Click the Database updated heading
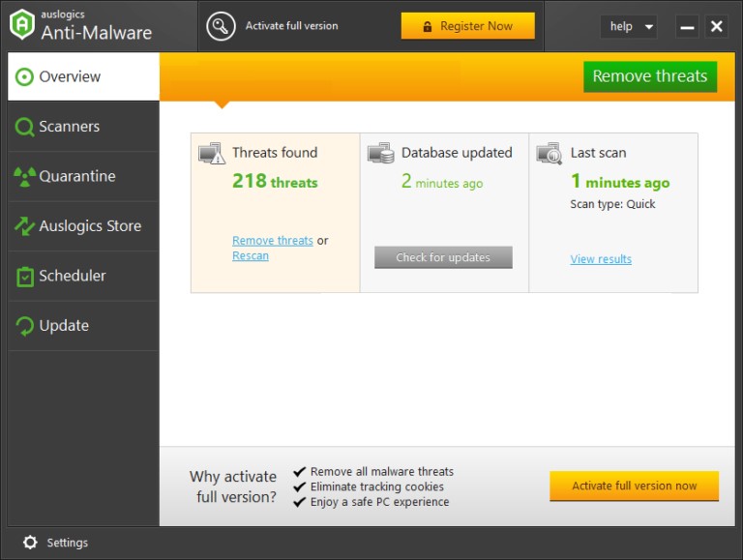This screenshot has height=560, width=743. click(x=457, y=153)
